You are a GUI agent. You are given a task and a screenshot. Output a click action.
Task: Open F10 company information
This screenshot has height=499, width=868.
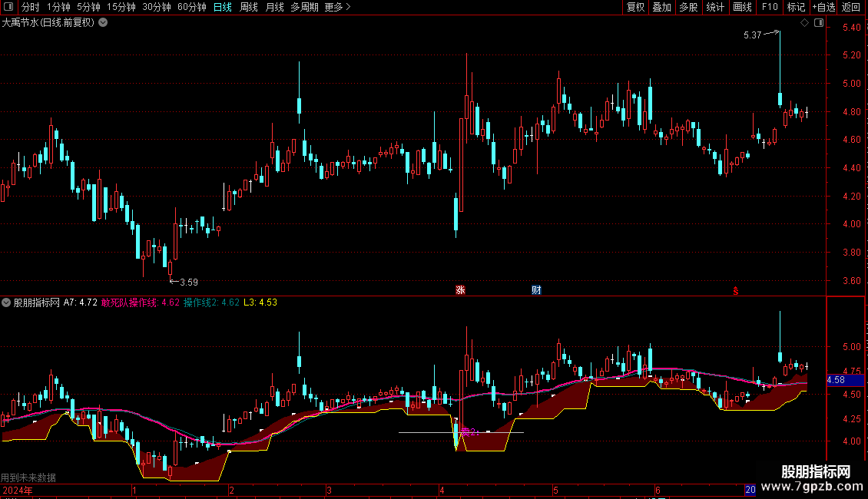(x=770, y=7)
